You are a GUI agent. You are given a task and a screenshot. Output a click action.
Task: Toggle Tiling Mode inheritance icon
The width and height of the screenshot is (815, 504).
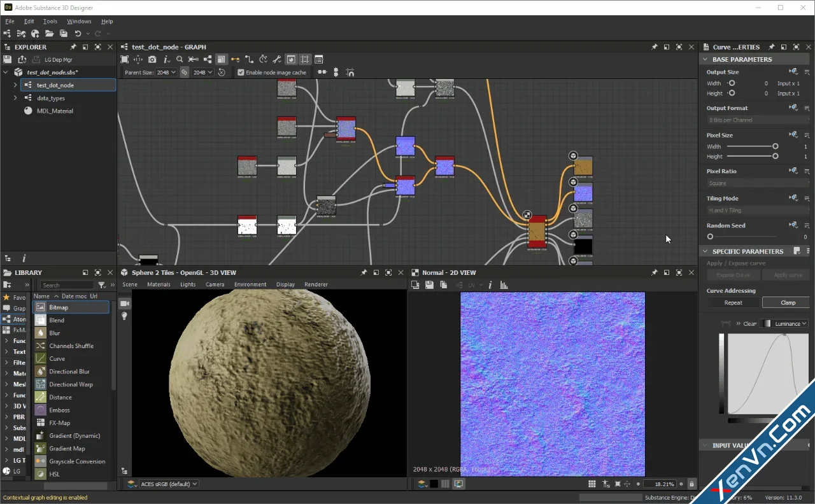793,198
